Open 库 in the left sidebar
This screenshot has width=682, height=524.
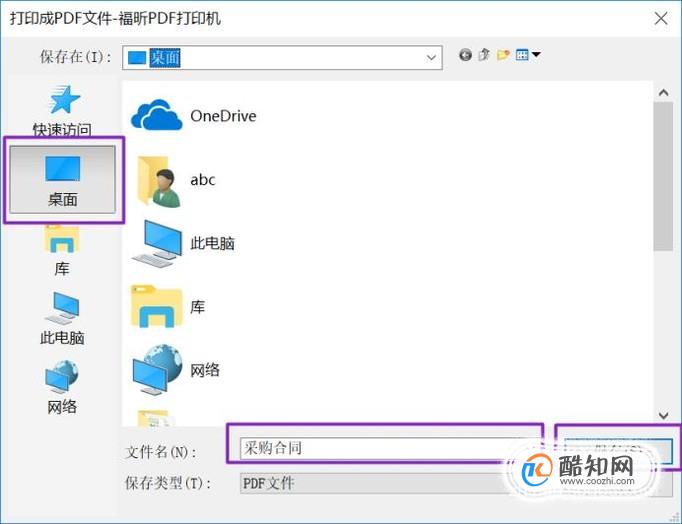(62, 251)
